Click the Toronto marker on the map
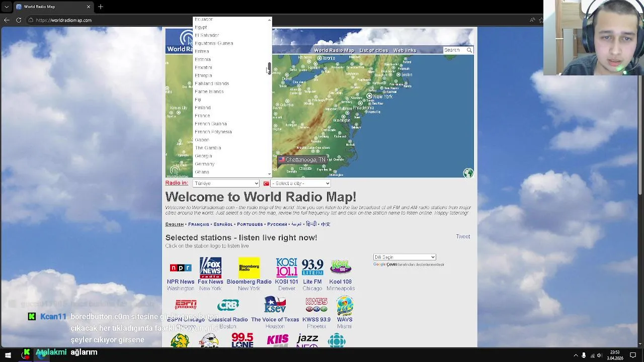The width and height of the screenshot is (644, 362). click(319, 58)
